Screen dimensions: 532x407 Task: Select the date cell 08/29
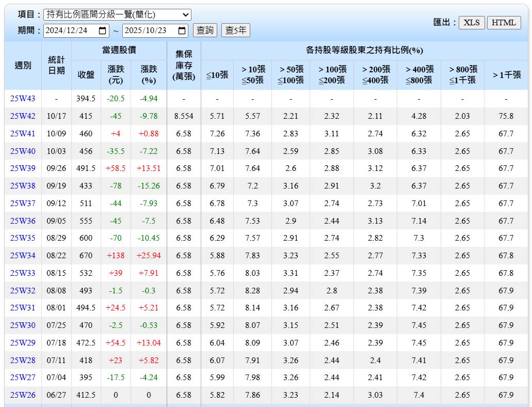[x=56, y=238]
